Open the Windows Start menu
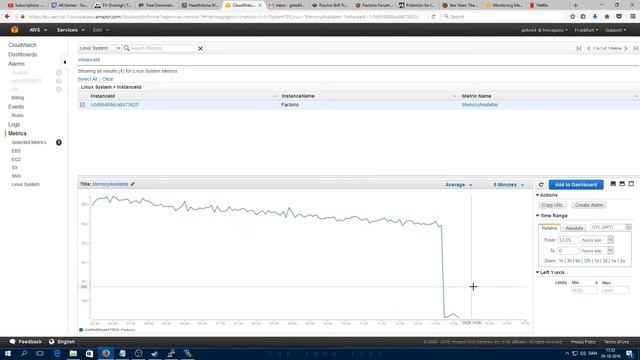 pyautogui.click(x=7, y=353)
